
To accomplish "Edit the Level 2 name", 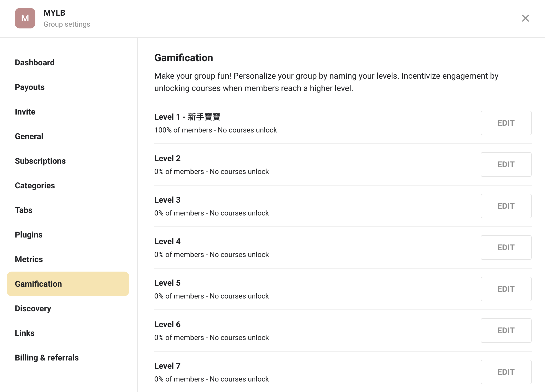I will (x=506, y=164).
